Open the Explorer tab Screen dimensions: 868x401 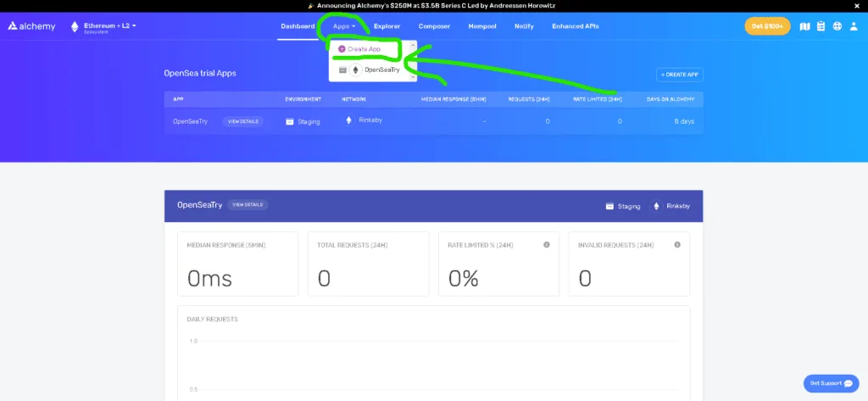pos(387,26)
